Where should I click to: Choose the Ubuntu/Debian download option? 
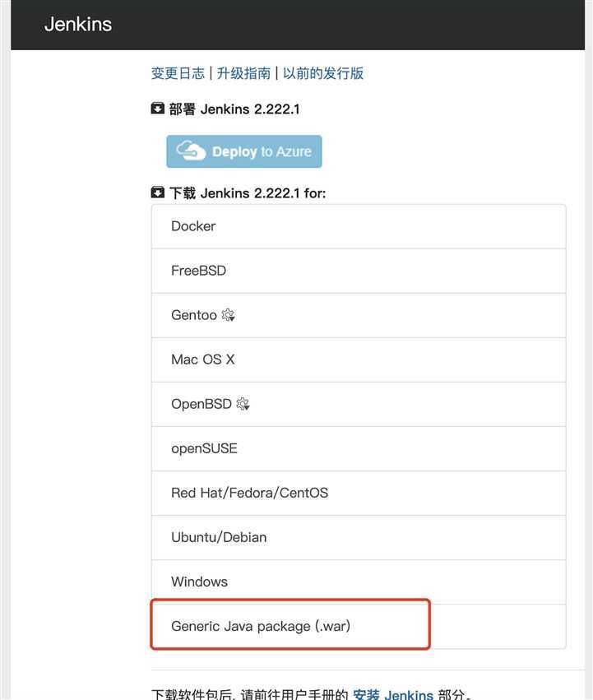[x=359, y=537]
